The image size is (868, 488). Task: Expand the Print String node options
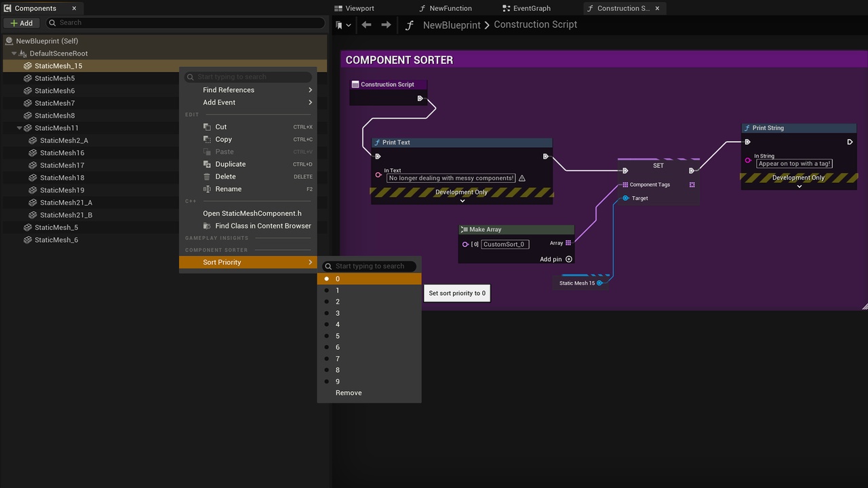click(799, 186)
